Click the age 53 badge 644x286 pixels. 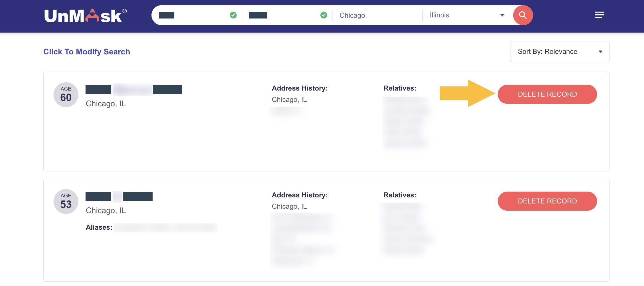point(66,202)
